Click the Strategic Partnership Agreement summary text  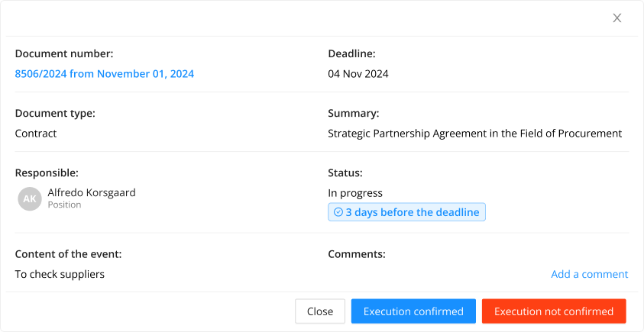474,134
